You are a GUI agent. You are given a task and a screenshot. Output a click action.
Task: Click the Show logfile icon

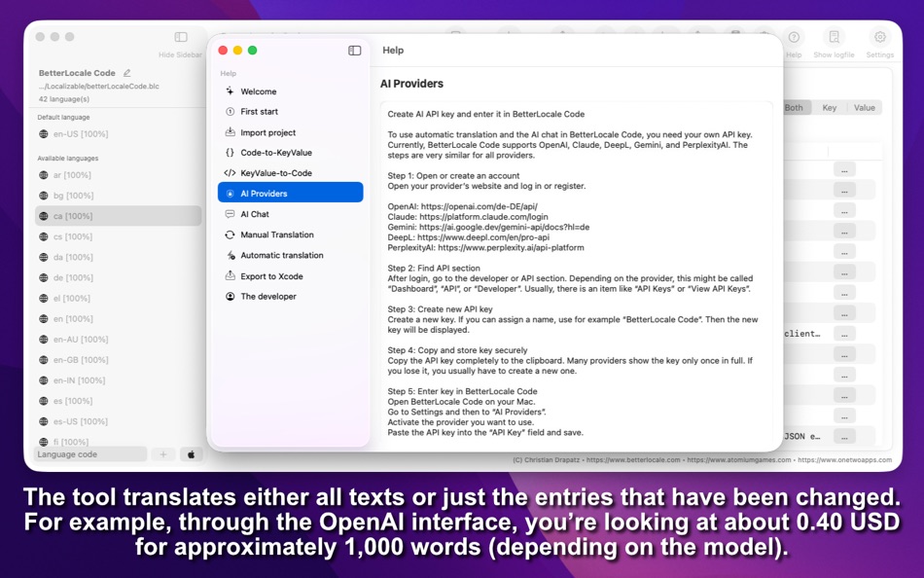[x=835, y=35]
